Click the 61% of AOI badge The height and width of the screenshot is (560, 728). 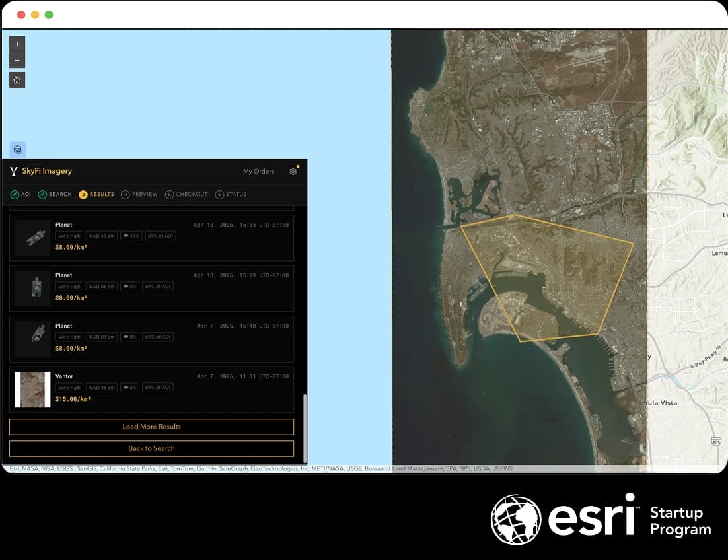[157, 337]
